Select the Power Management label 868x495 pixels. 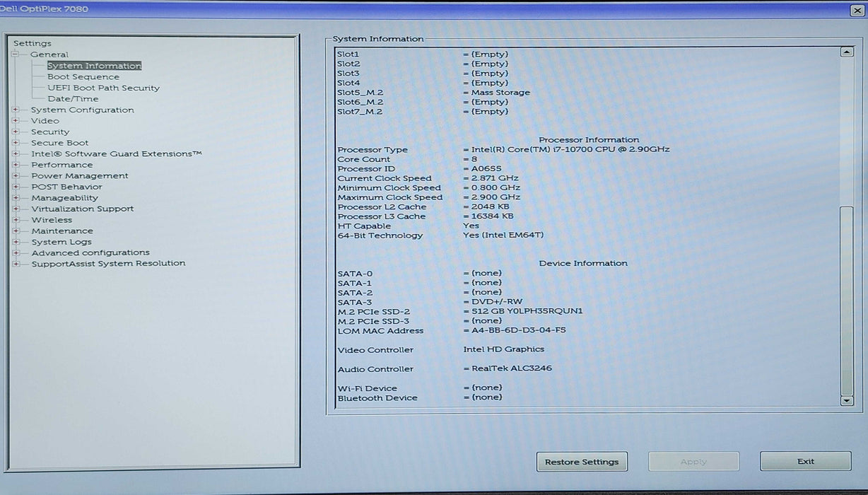click(x=80, y=175)
